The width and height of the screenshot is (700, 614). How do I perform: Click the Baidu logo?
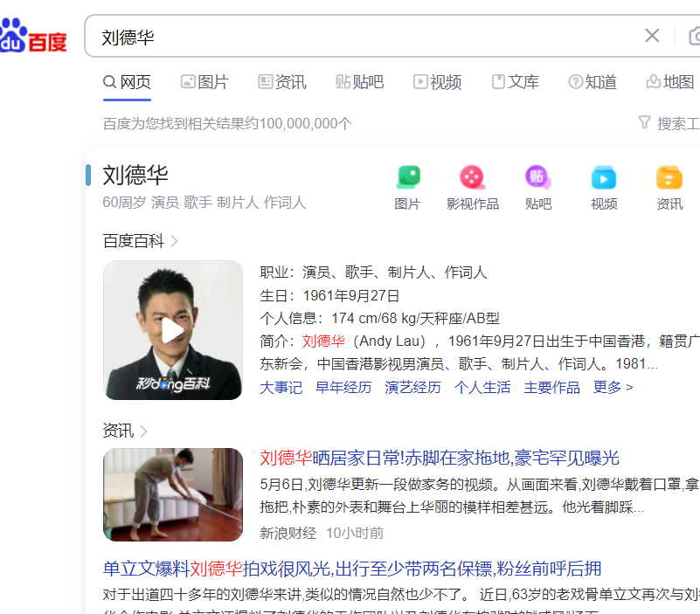tap(33, 36)
